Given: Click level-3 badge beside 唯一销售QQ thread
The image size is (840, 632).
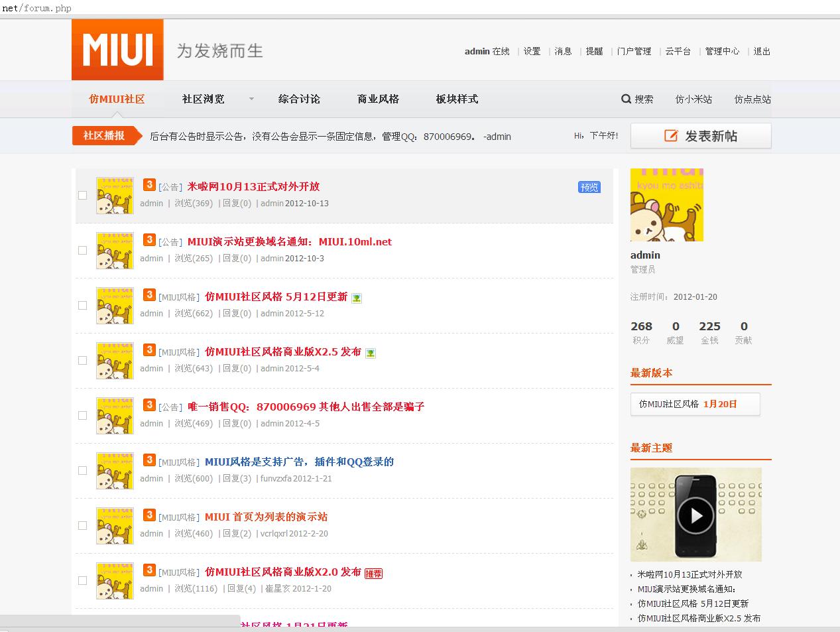Looking at the screenshot, I should coord(149,405).
